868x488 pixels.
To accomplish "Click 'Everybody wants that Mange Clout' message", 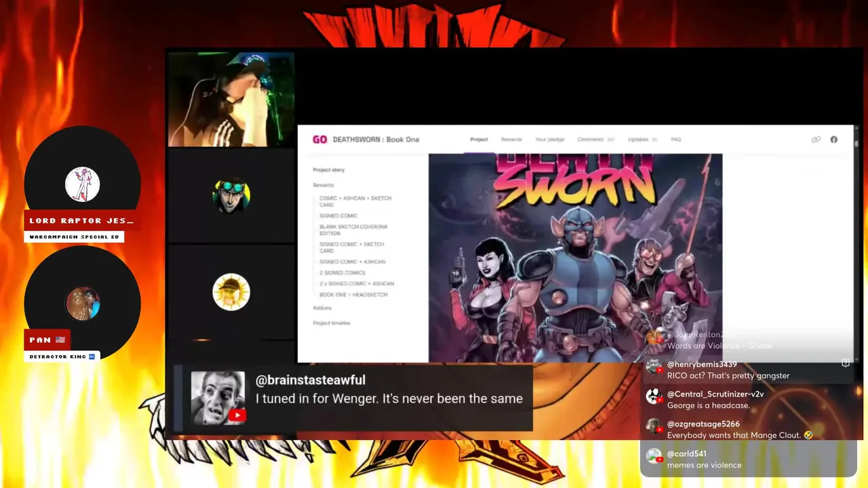I will pyautogui.click(x=740, y=435).
